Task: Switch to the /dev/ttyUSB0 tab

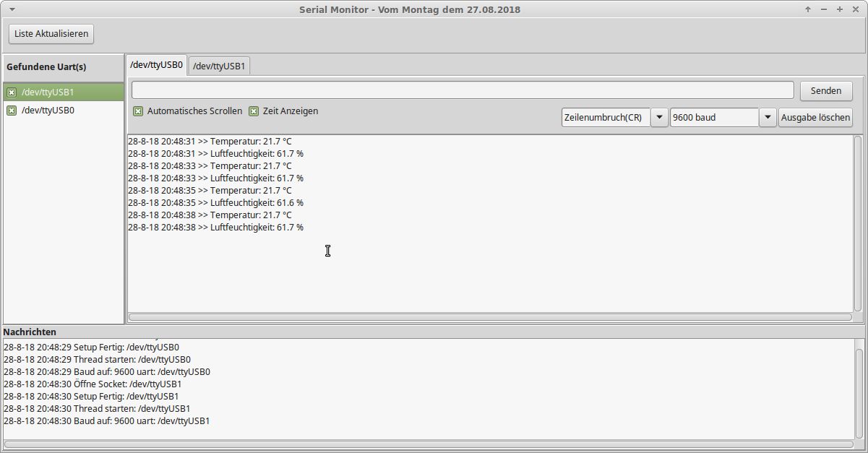Action: (x=156, y=65)
